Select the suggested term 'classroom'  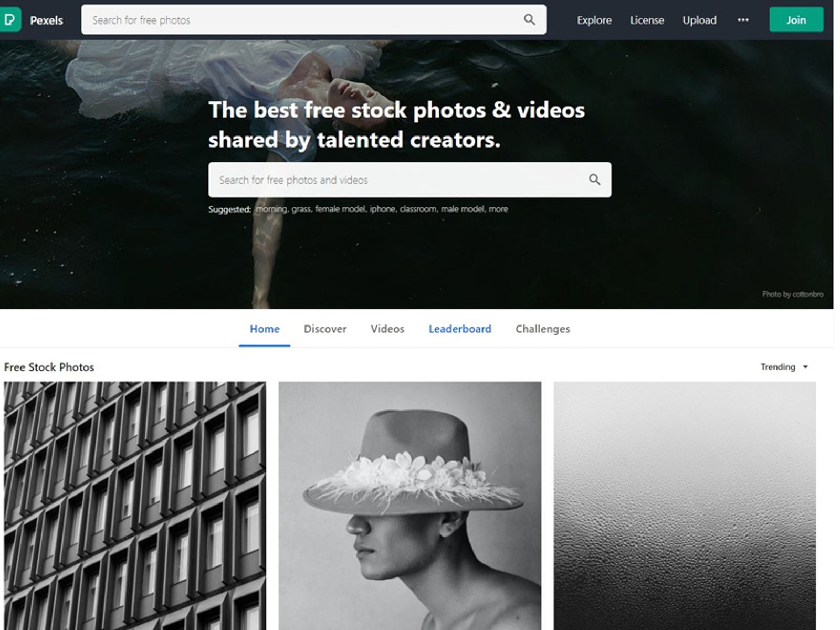click(x=418, y=209)
